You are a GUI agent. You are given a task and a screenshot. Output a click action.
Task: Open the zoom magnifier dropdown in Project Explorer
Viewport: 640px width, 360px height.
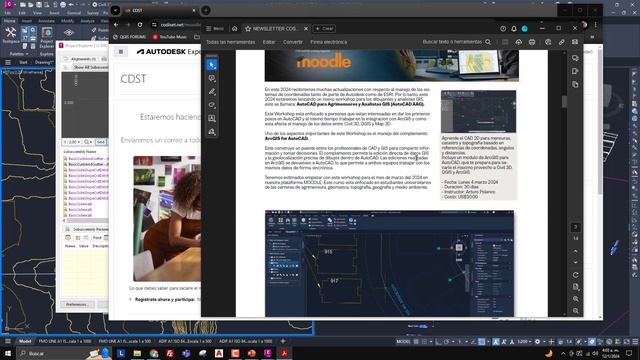click(x=88, y=142)
